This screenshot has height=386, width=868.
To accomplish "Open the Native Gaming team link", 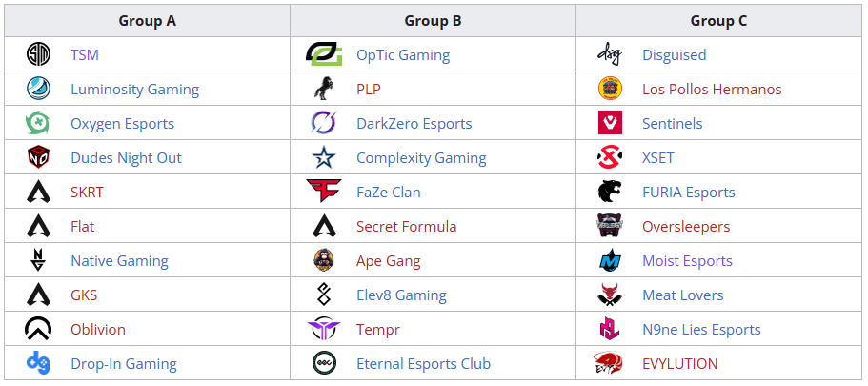I will point(119,261).
